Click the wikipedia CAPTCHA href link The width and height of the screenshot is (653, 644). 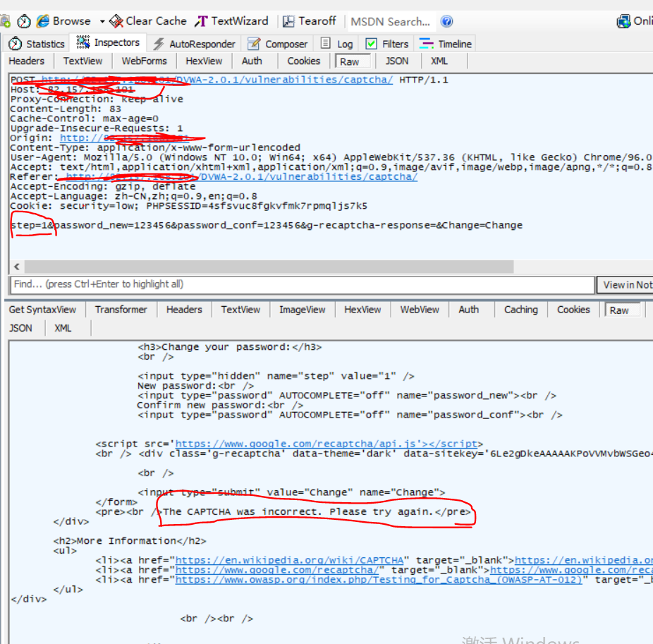point(289,560)
